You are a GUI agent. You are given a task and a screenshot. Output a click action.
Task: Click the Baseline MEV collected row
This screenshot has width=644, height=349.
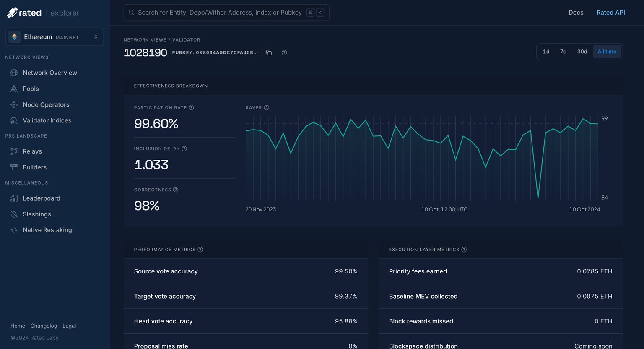click(501, 296)
